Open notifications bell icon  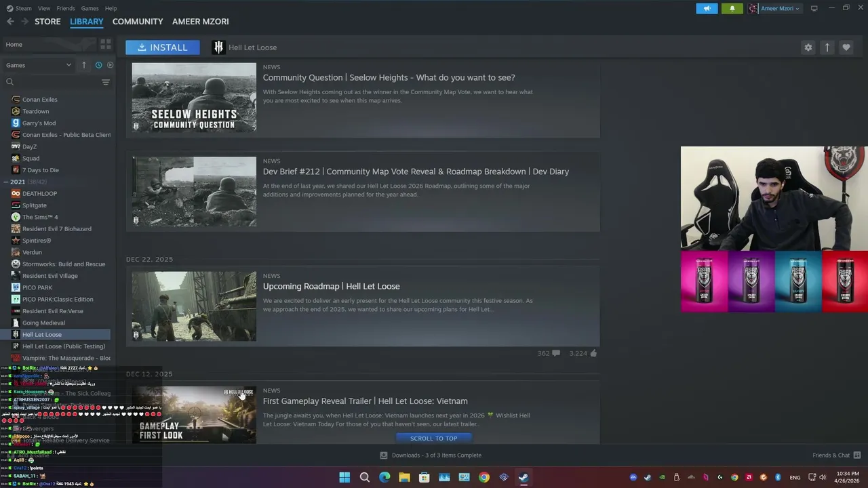[x=732, y=8]
